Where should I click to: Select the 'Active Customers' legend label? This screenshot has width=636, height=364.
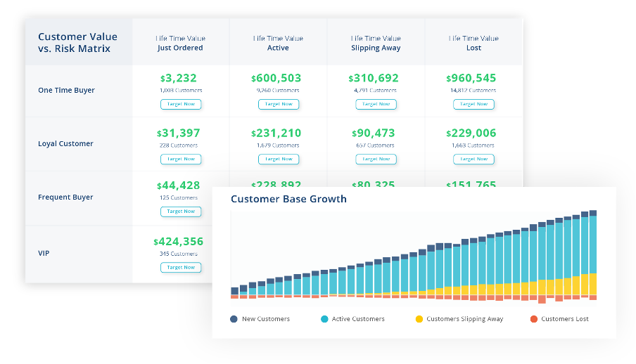pyautogui.click(x=358, y=319)
